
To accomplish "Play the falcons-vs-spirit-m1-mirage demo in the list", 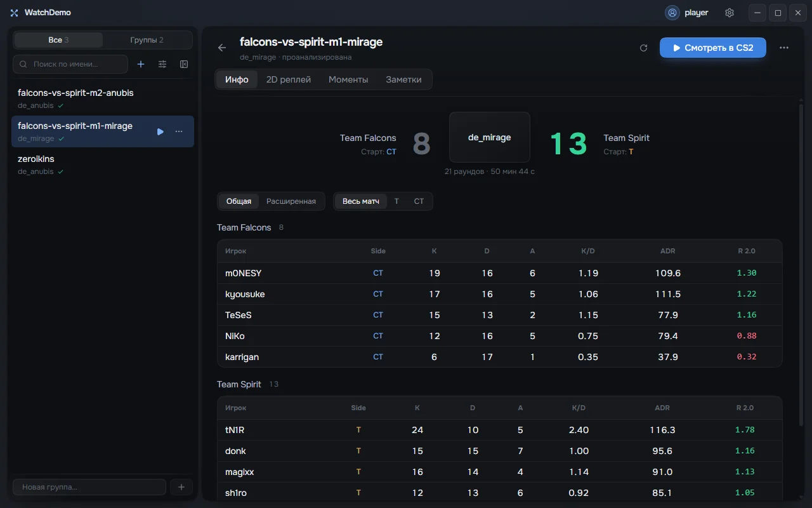I will click(x=160, y=131).
